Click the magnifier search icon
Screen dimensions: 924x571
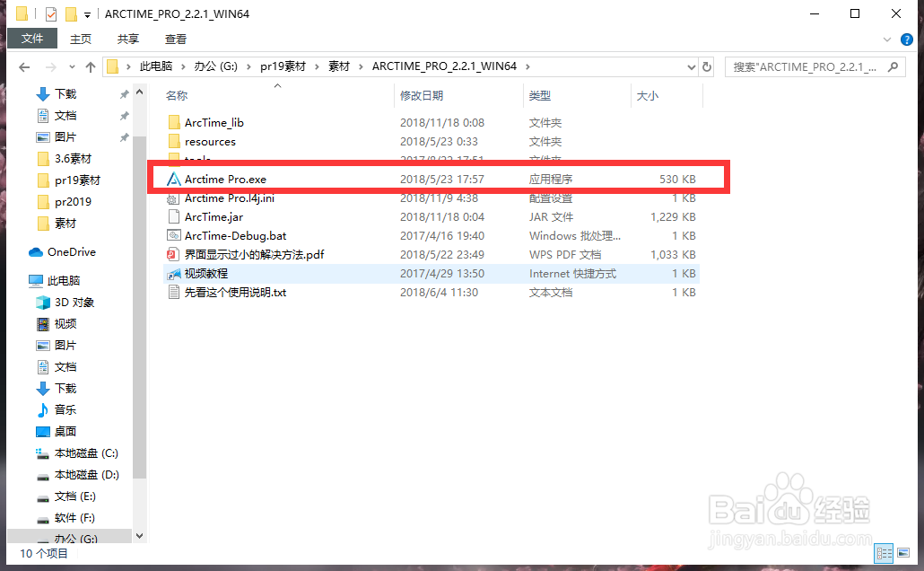(893, 67)
